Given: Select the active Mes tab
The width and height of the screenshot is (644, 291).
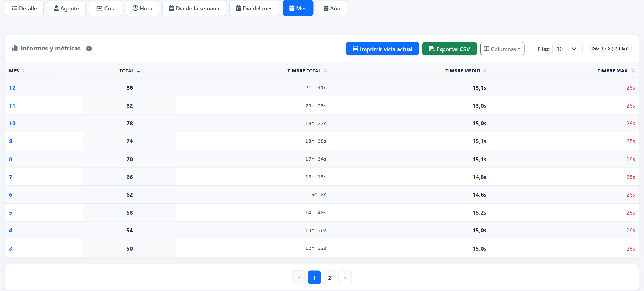Looking at the screenshot, I should tap(298, 8).
